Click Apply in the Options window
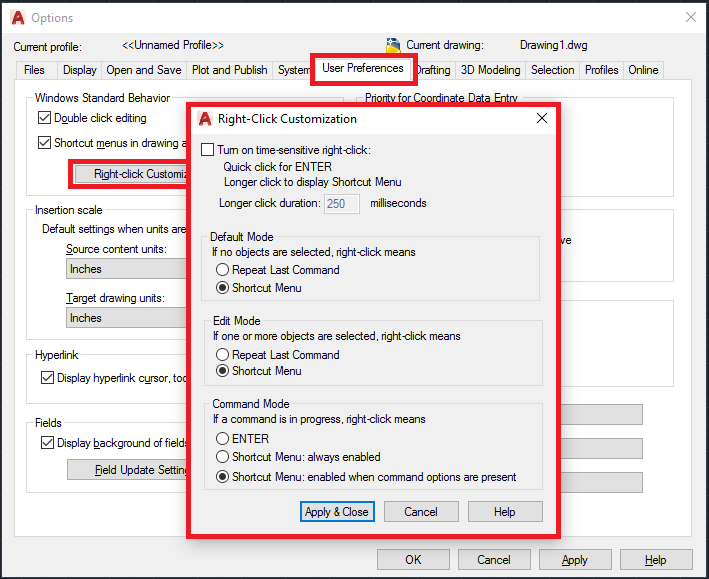This screenshot has width=709, height=579. [x=575, y=560]
